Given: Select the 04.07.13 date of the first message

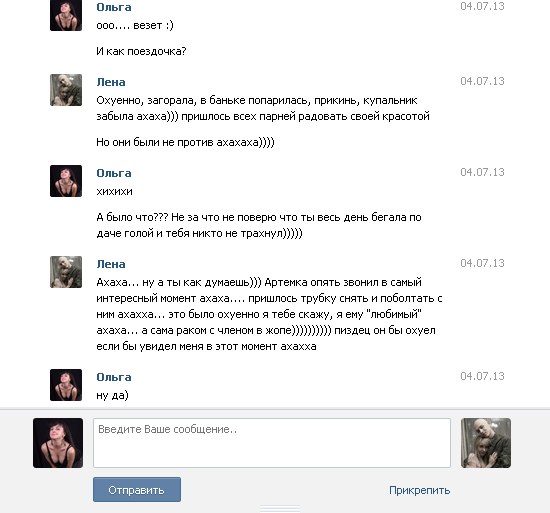Looking at the screenshot, I should click(x=482, y=6).
